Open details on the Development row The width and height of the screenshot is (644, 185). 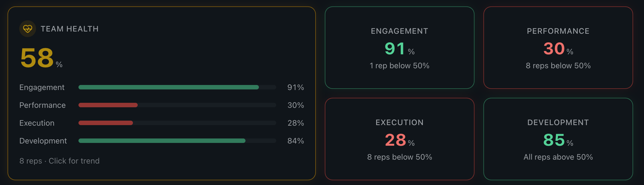pyautogui.click(x=43, y=141)
